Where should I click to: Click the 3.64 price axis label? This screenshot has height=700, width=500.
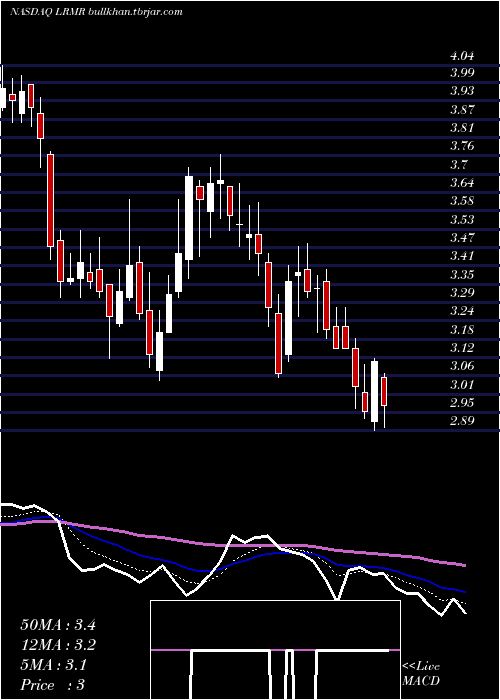click(x=462, y=183)
